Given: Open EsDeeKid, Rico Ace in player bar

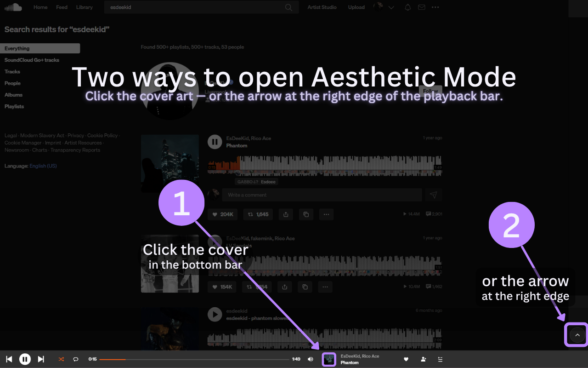Looking at the screenshot, I should click(x=360, y=356).
